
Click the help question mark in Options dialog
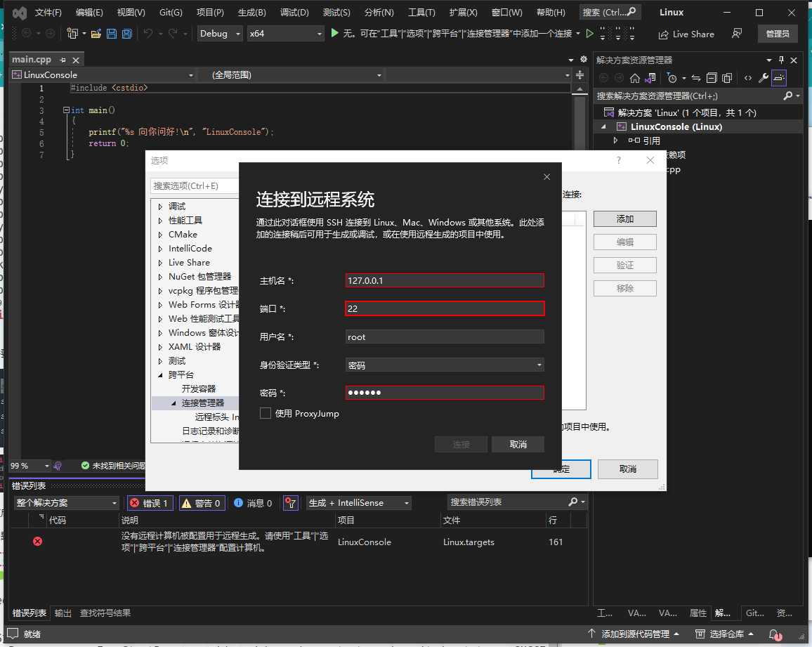click(619, 161)
